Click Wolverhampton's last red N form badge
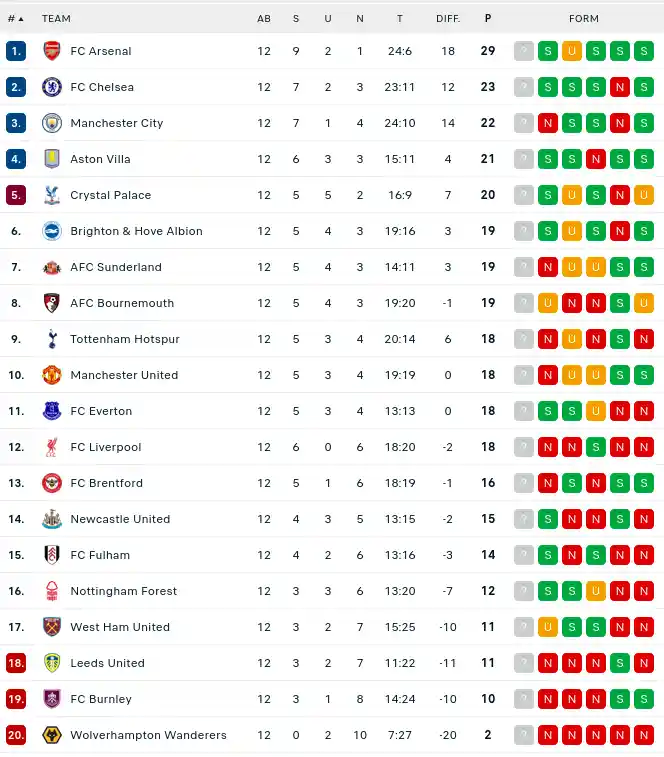664x757 pixels. tap(644, 735)
